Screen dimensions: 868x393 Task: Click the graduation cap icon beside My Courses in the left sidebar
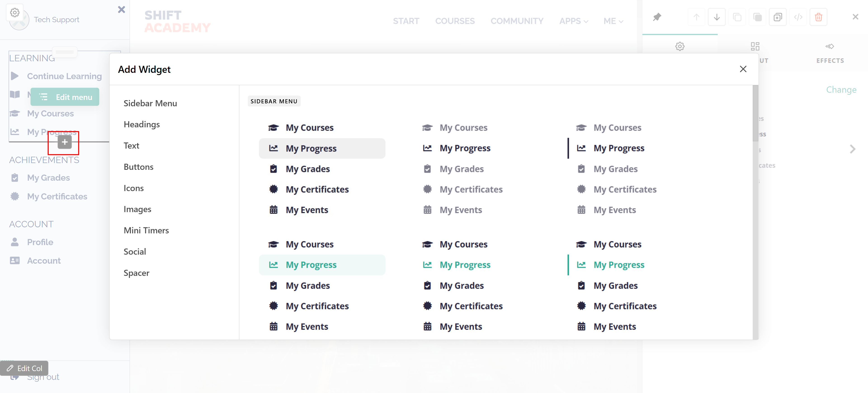14,113
